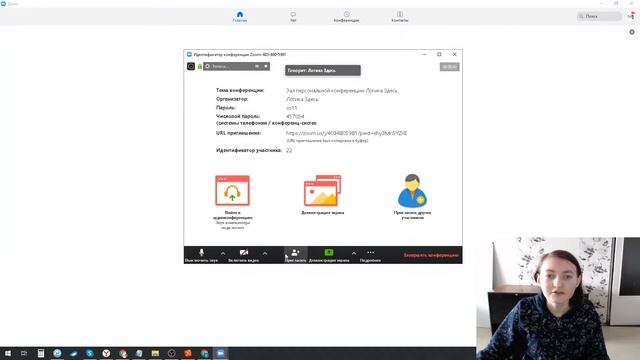Click the search field in Zoom header
The width and height of the screenshot is (640, 360).
click(x=599, y=16)
